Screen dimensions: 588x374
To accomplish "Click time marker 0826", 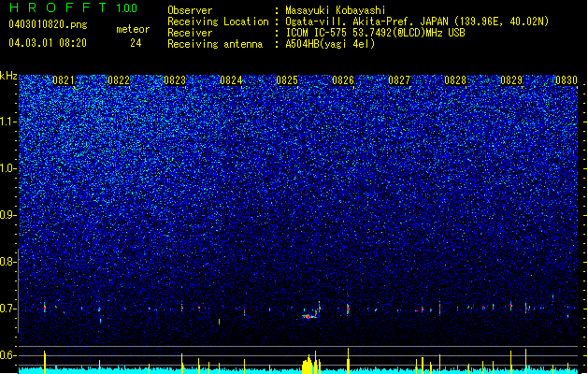I will [343, 80].
